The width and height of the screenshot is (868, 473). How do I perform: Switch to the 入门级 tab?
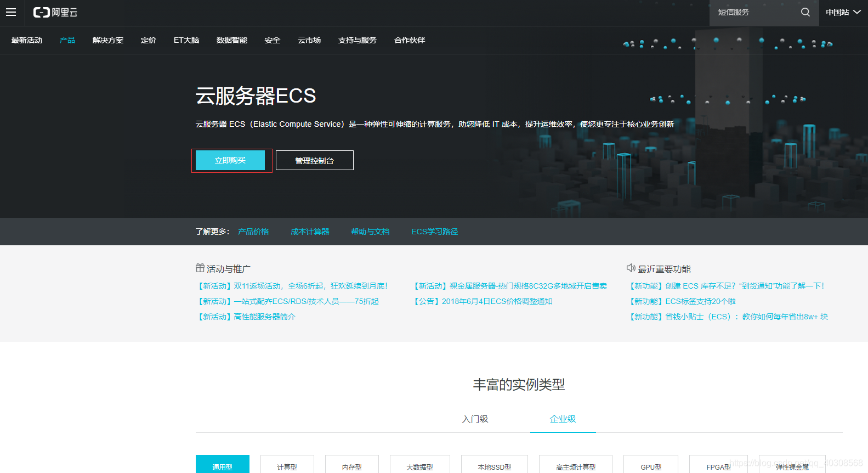coord(475,419)
